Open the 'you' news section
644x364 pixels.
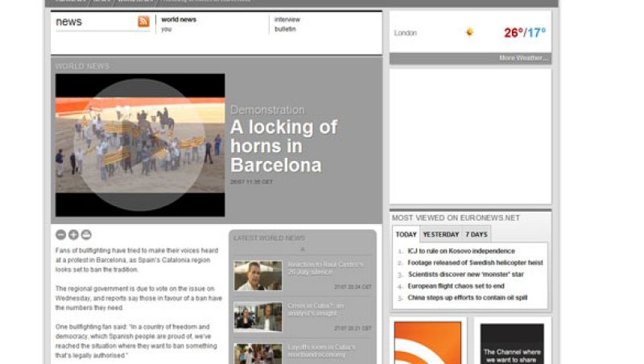167,29
